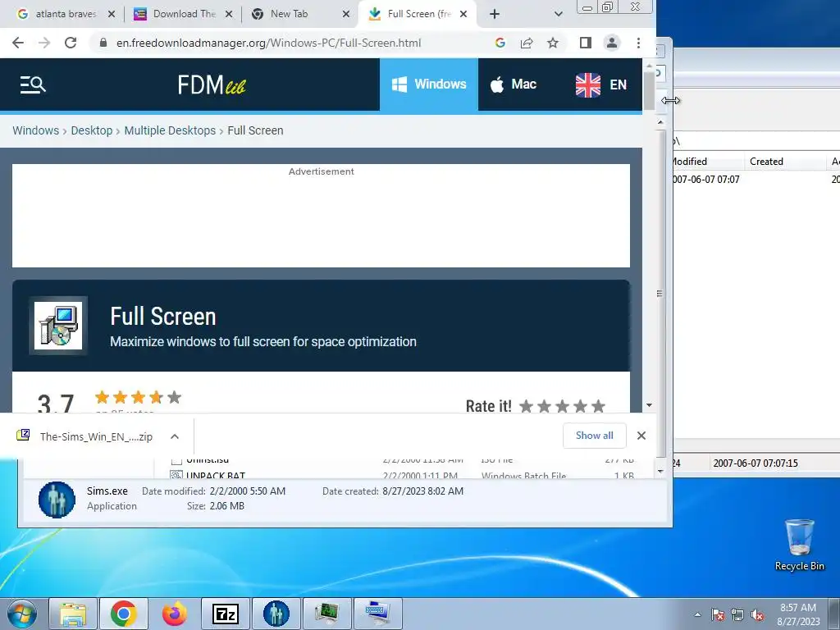Open The Sims taskbar icon
Screen dimensions: 840x630
[x=276, y=614]
